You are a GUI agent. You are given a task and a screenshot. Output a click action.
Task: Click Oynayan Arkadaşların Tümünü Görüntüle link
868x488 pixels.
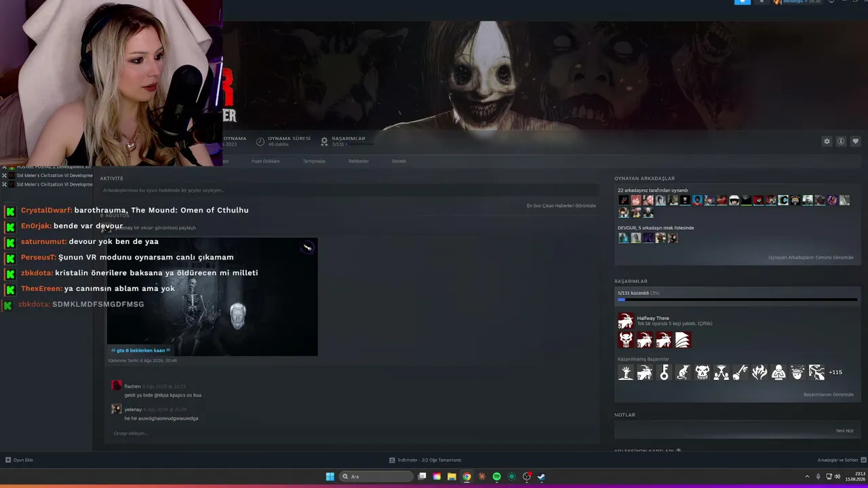coord(811,258)
